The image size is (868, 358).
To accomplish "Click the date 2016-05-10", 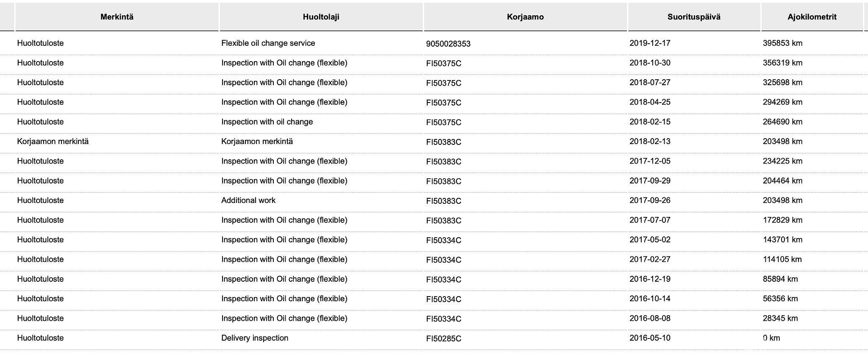I will click(650, 338).
